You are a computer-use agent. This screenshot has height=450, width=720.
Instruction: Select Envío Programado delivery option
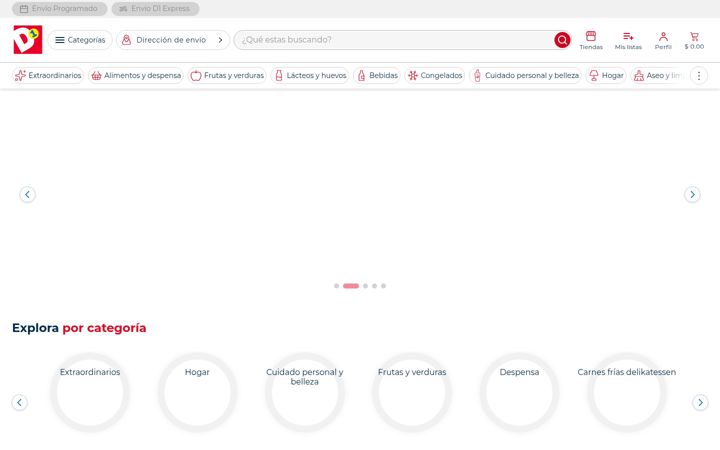(x=59, y=9)
